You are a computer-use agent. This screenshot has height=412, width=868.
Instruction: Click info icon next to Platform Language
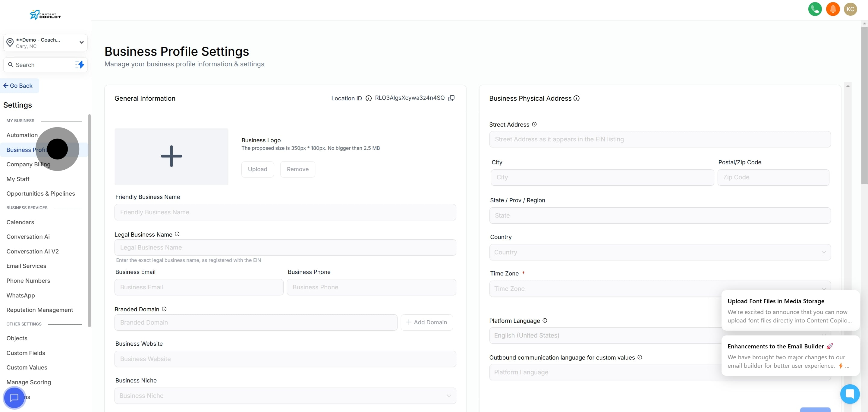click(545, 320)
